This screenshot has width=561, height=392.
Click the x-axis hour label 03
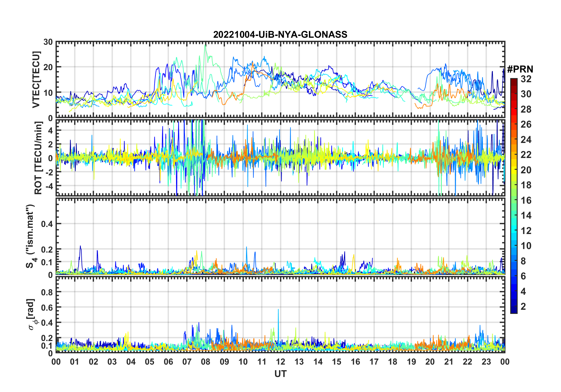(x=112, y=362)
